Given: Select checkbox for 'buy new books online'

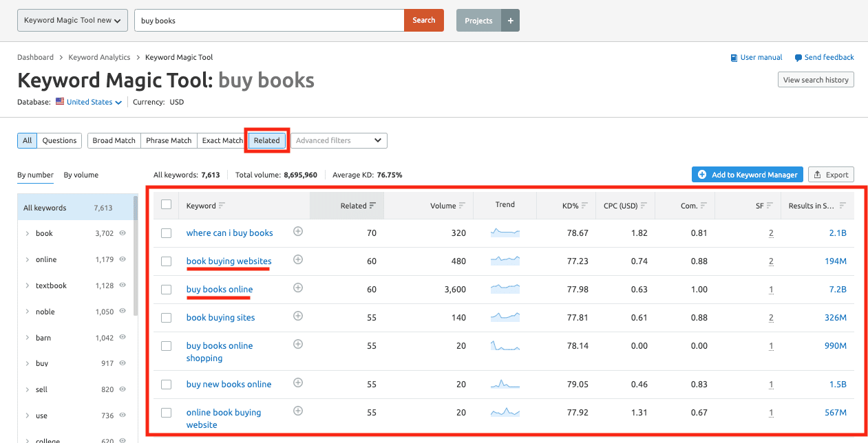Looking at the screenshot, I should [166, 385].
